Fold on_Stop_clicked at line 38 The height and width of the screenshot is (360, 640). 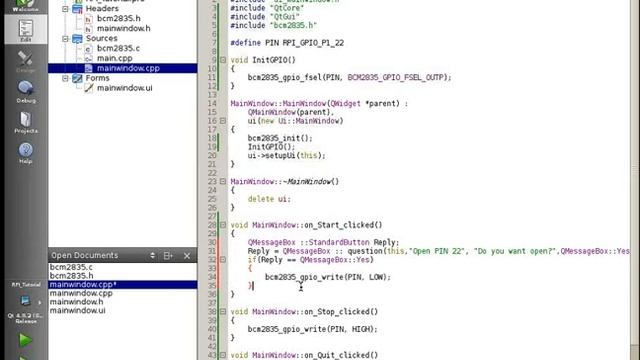pos(223,312)
